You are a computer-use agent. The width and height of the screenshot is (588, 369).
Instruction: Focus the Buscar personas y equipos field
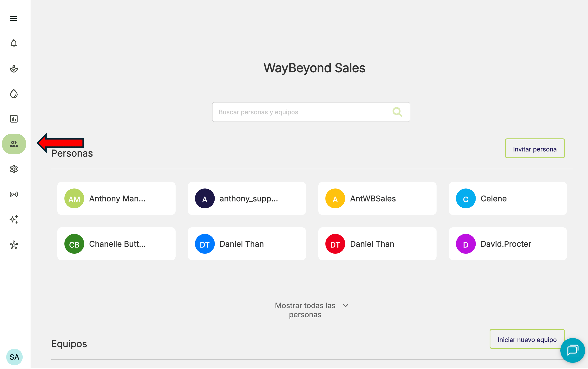tap(311, 112)
